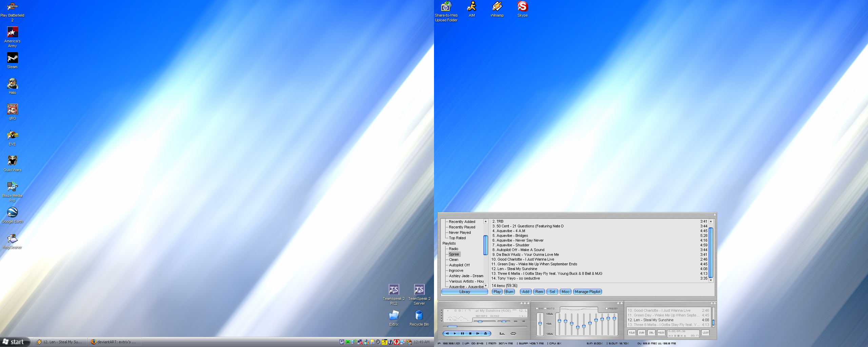Open the speaker volume tray icon
This screenshot has height=347, width=868.
click(x=378, y=342)
